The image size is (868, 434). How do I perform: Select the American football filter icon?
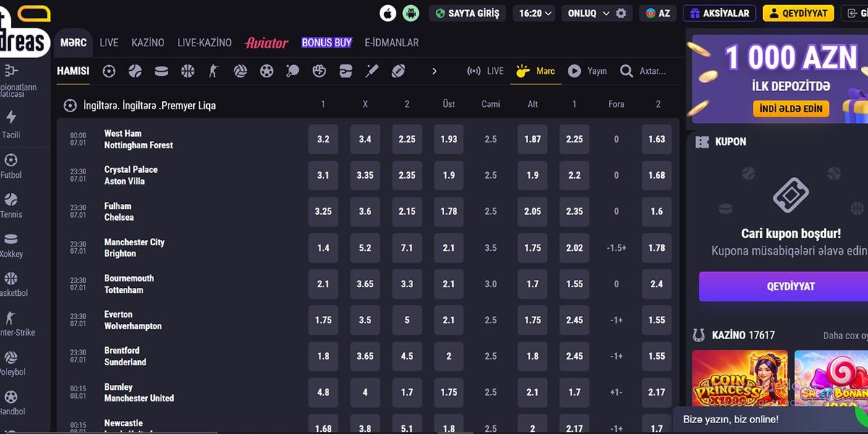[399, 71]
